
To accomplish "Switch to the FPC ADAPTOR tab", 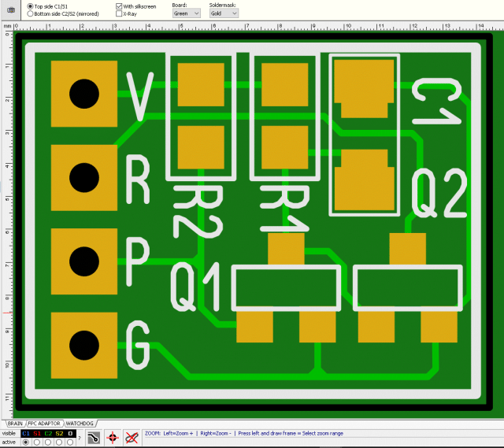I will pyautogui.click(x=44, y=423).
